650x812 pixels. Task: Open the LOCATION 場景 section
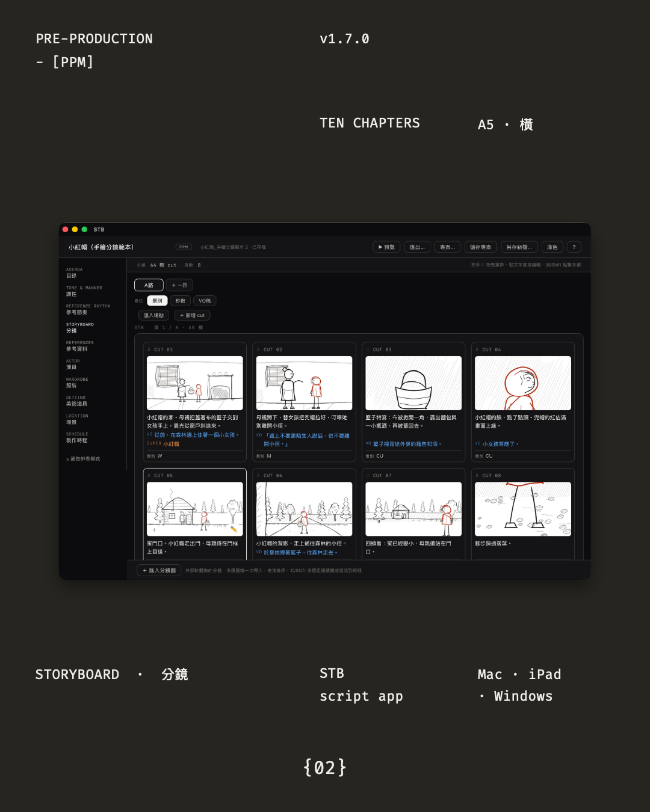click(77, 419)
